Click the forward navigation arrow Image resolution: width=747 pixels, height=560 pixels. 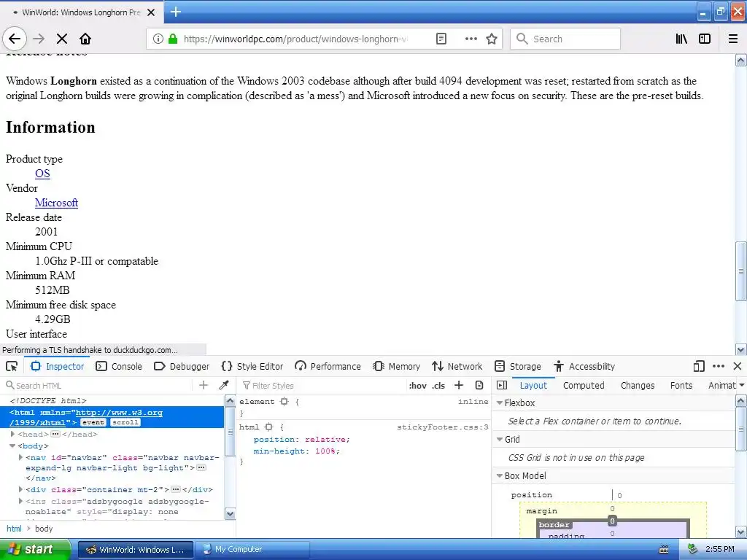(x=39, y=39)
